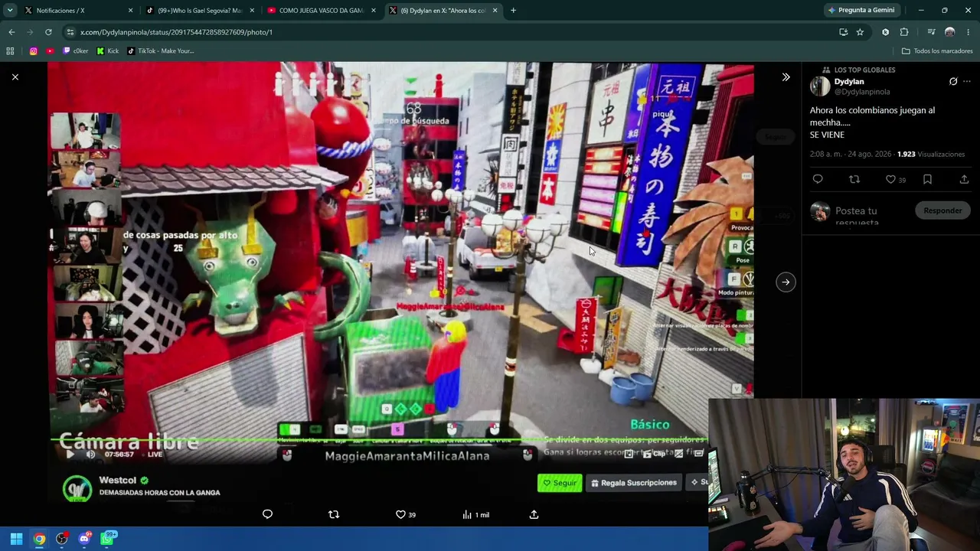Click the Westcol channel name
Image resolution: width=980 pixels, height=551 pixels.
click(117, 480)
